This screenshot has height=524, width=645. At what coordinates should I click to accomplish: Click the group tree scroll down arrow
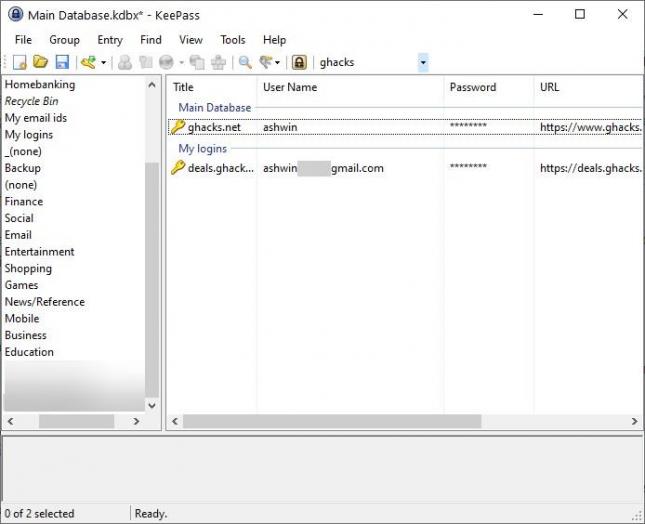(x=152, y=406)
